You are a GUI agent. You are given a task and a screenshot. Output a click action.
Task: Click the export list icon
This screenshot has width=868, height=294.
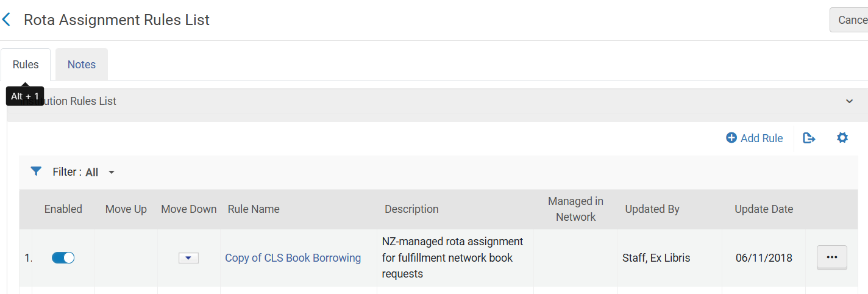pos(809,138)
